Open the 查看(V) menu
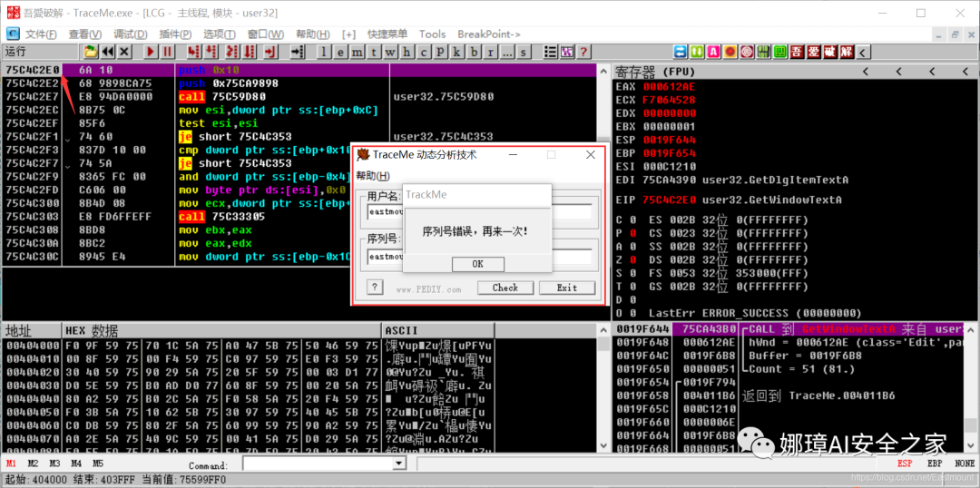 click(85, 34)
